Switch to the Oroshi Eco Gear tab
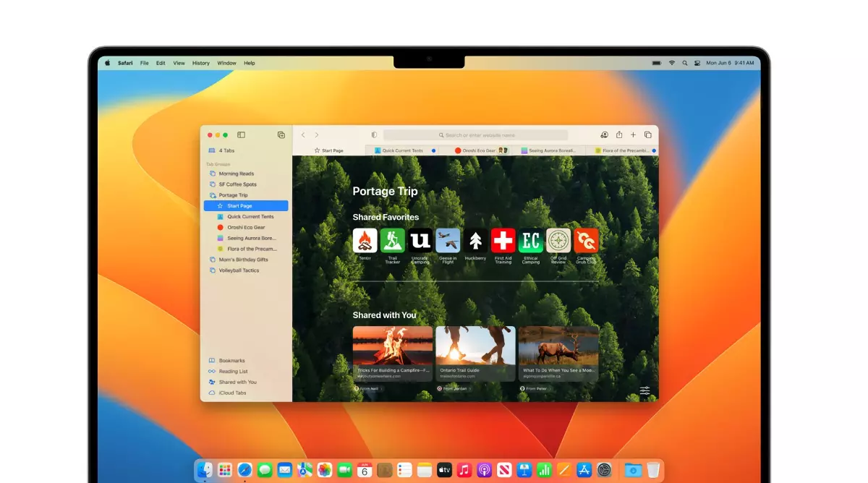Screen dimensions: 868x483 pos(477,150)
